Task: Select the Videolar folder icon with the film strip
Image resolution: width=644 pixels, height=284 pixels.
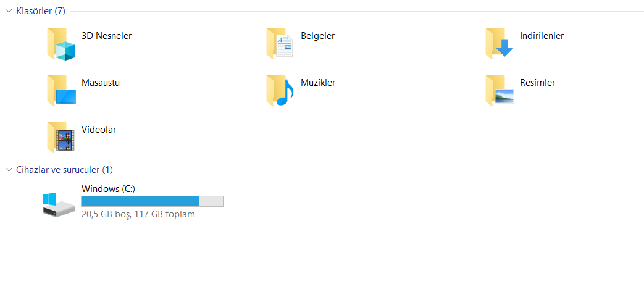Action: [x=61, y=137]
